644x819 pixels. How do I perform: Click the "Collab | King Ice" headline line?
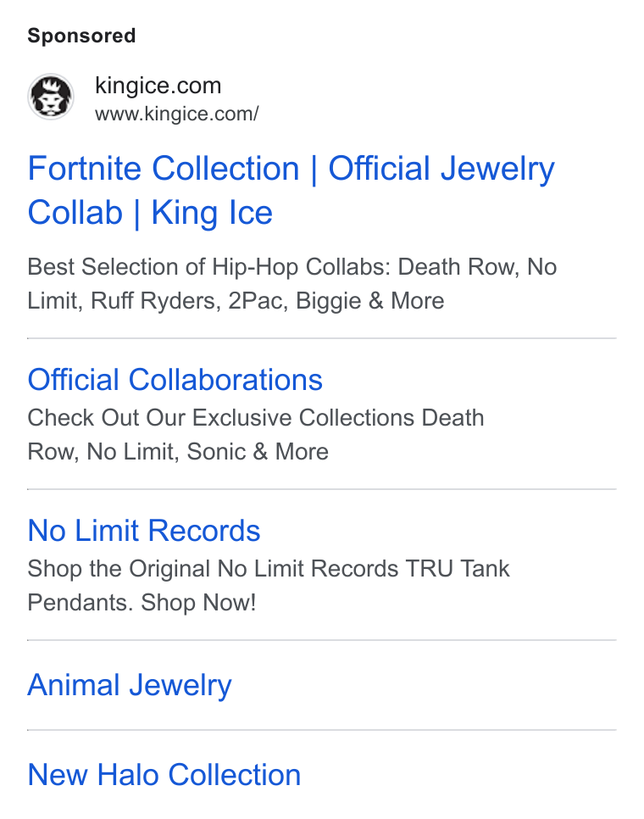pos(150,213)
